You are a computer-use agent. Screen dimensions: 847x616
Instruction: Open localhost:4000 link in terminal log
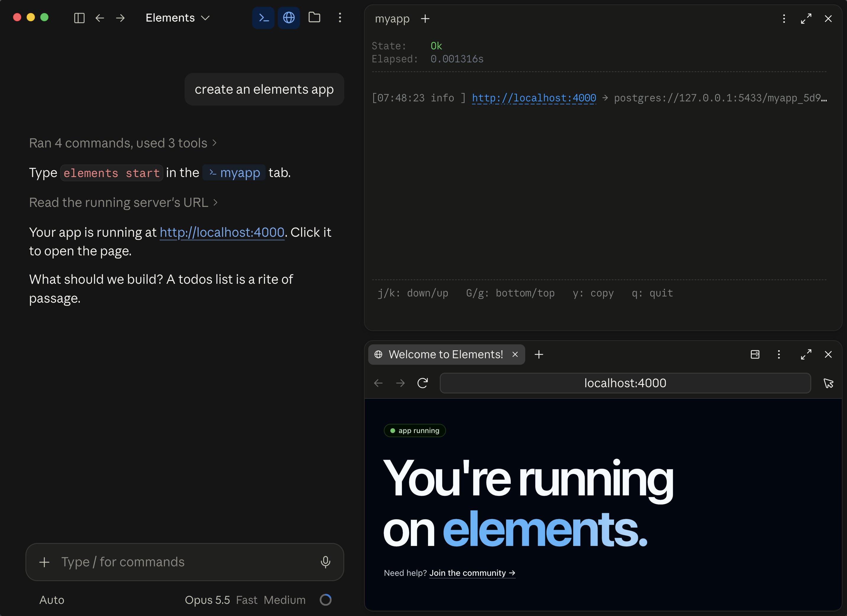534,98
